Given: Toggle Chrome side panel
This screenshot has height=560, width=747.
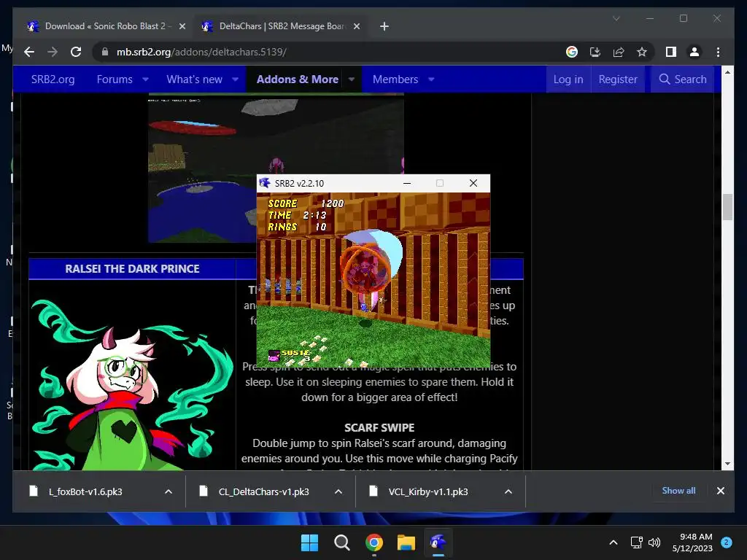Looking at the screenshot, I should (671, 52).
